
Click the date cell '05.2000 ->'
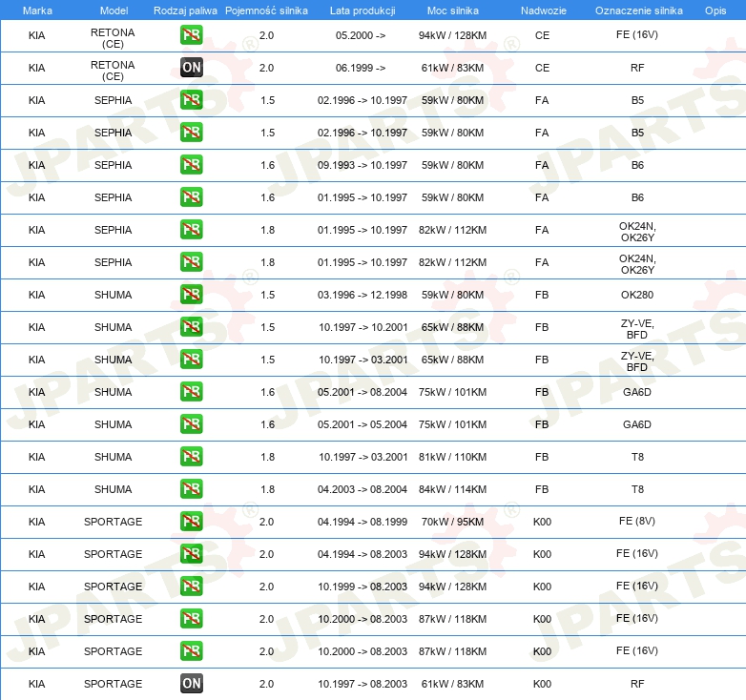[361, 35]
